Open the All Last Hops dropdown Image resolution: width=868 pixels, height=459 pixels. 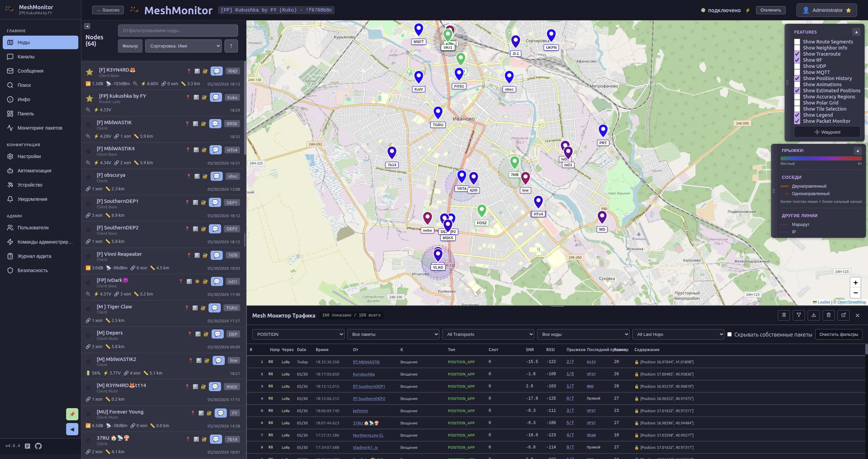point(678,334)
